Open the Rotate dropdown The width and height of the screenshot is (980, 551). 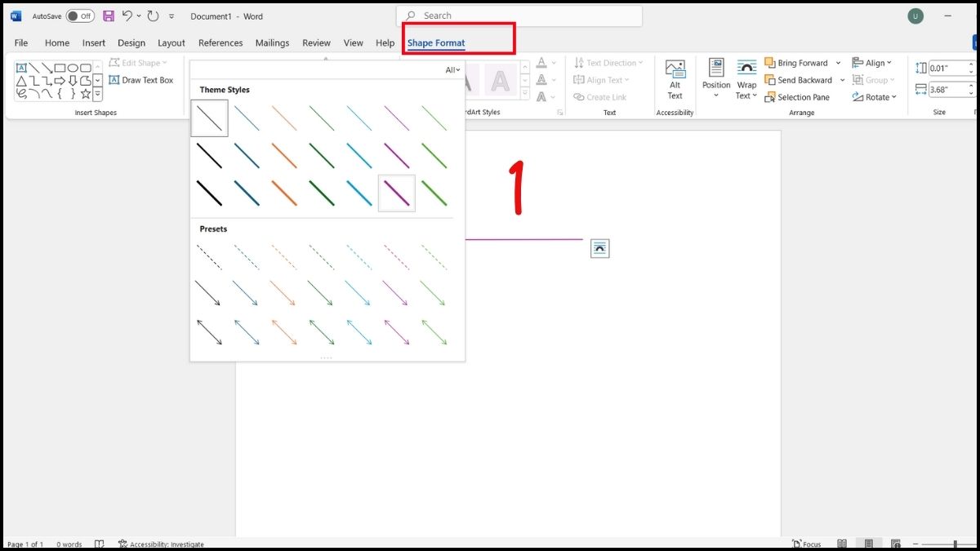pyautogui.click(x=875, y=97)
